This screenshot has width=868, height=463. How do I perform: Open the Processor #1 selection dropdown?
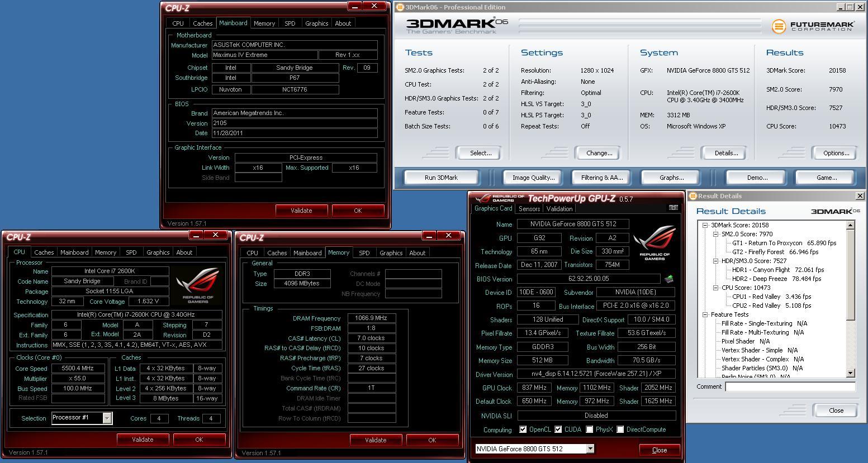107,418
